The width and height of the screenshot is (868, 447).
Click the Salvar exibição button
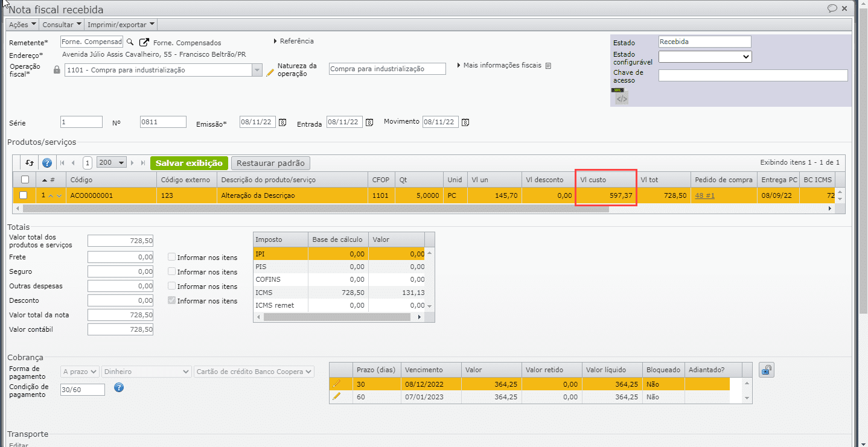click(189, 163)
